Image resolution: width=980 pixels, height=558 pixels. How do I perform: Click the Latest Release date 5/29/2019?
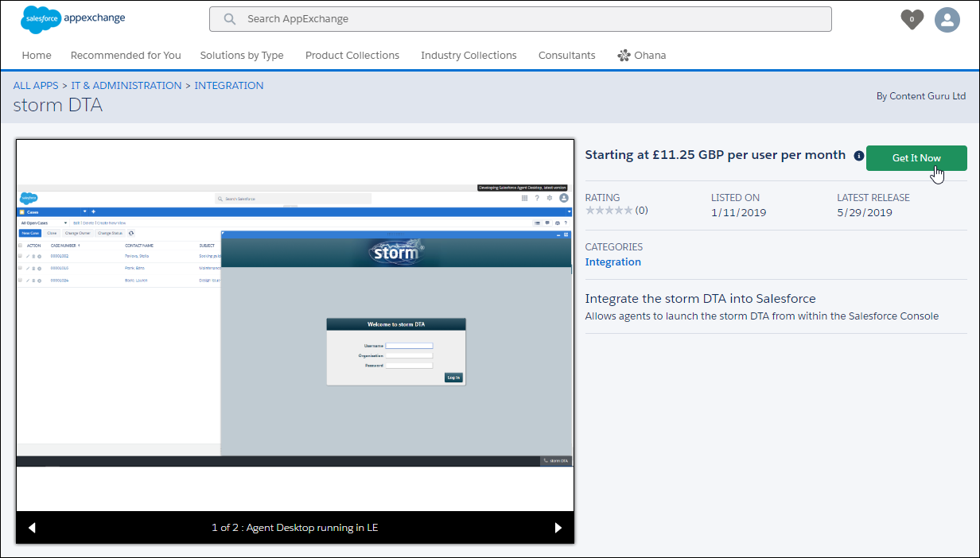coord(865,212)
